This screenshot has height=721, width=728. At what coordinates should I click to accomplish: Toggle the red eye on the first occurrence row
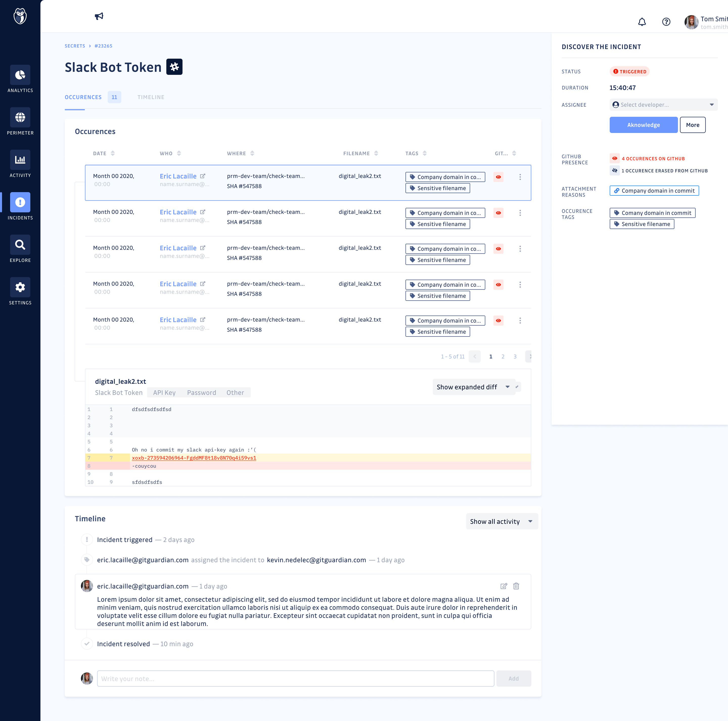coord(498,176)
